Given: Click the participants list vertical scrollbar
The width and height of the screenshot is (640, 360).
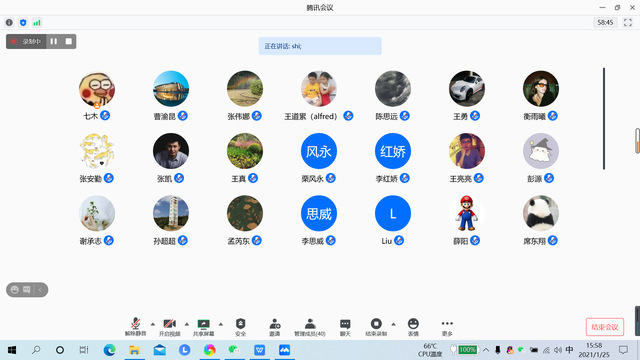Looking at the screenshot, I should pos(604,118).
